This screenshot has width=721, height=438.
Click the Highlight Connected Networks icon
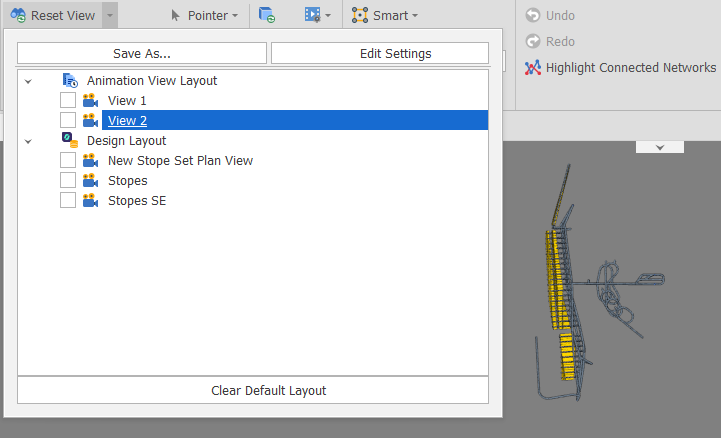pyautogui.click(x=533, y=68)
